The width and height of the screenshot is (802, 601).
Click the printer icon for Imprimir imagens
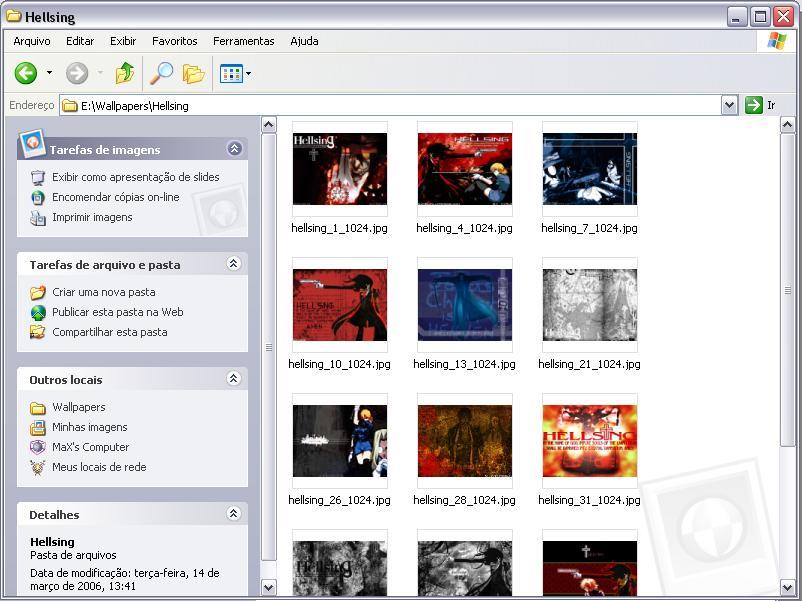[x=38, y=217]
